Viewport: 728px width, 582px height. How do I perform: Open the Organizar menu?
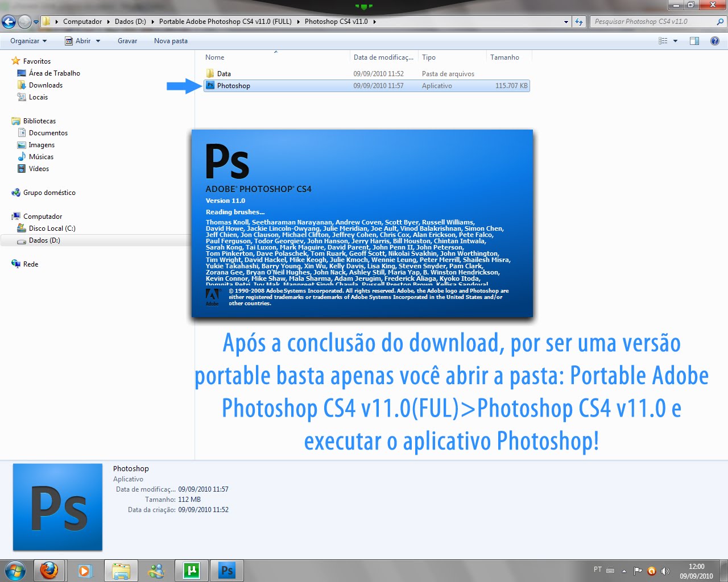28,41
